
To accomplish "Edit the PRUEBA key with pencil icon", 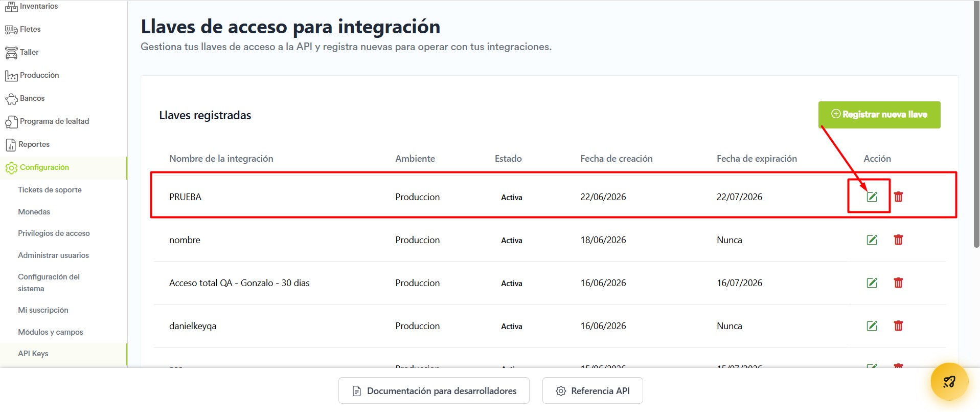I will (872, 197).
